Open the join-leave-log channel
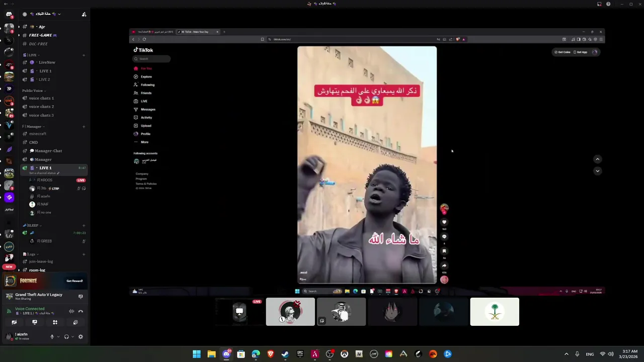 pos(54,261)
